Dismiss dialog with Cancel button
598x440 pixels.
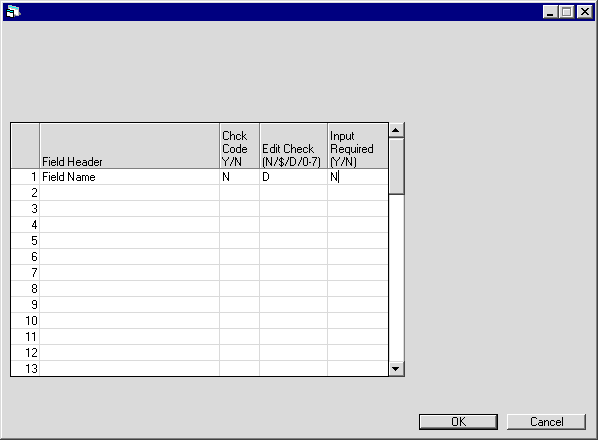546,422
